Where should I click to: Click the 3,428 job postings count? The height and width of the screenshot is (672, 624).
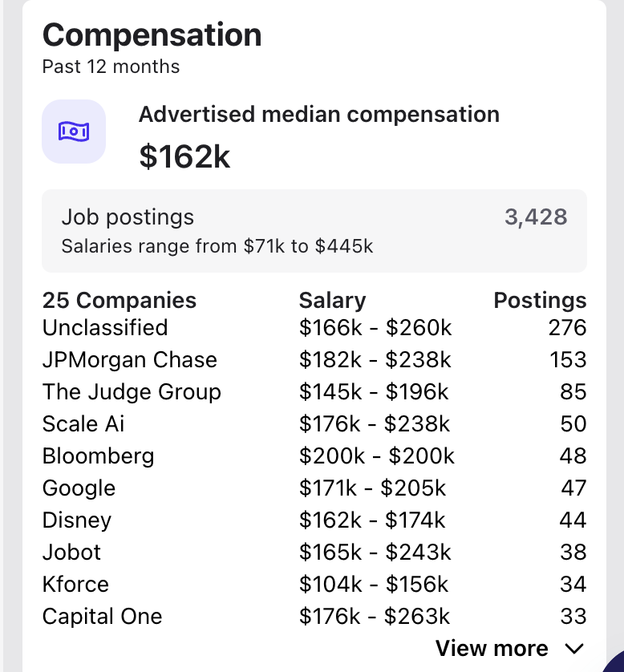click(x=536, y=217)
